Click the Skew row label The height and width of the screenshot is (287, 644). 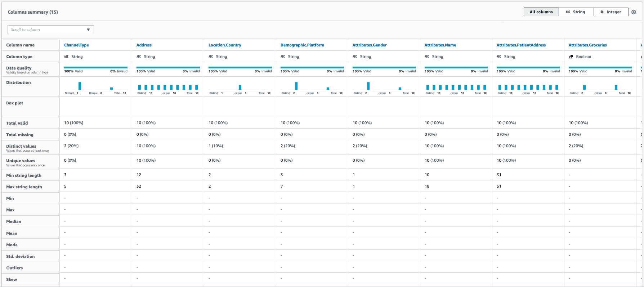[12, 279]
